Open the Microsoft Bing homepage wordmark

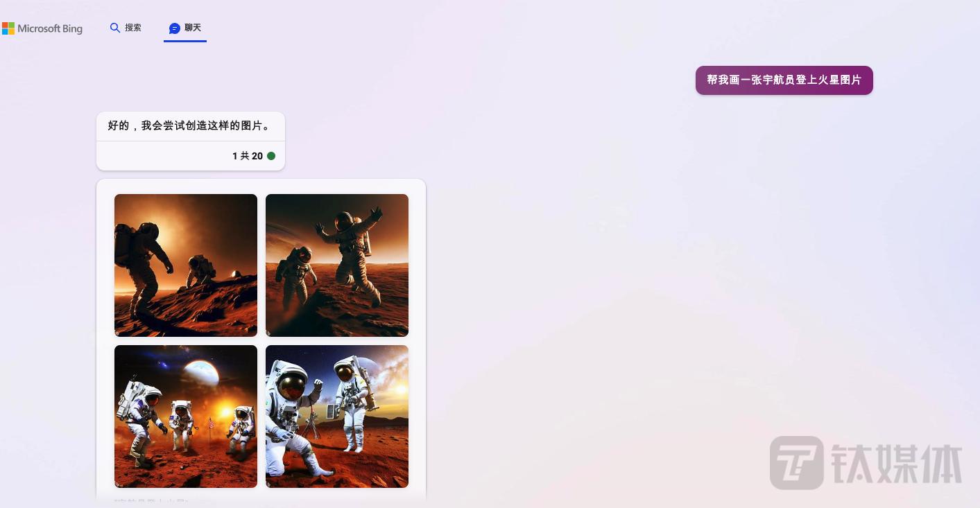(50, 28)
